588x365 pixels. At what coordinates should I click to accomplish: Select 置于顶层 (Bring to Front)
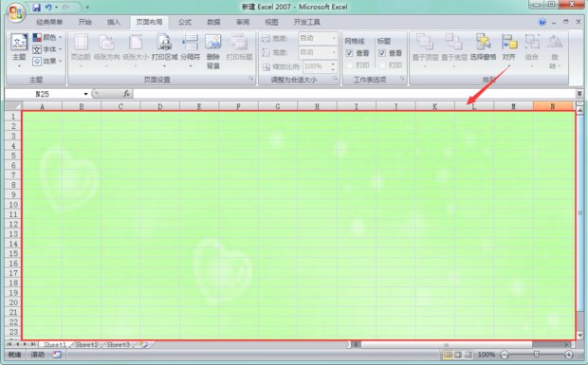(425, 50)
